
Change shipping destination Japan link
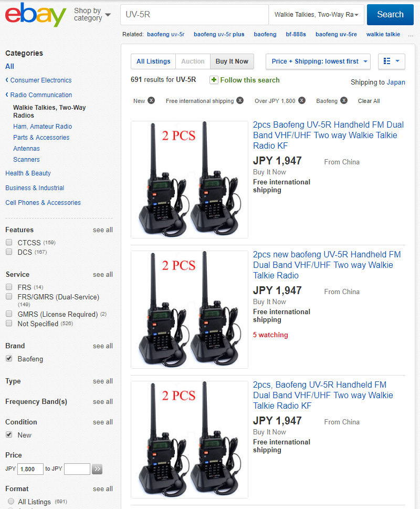[x=396, y=82]
